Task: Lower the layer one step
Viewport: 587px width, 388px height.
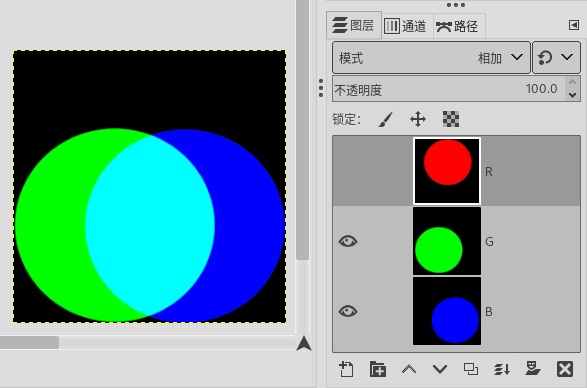Action: pyautogui.click(x=440, y=369)
